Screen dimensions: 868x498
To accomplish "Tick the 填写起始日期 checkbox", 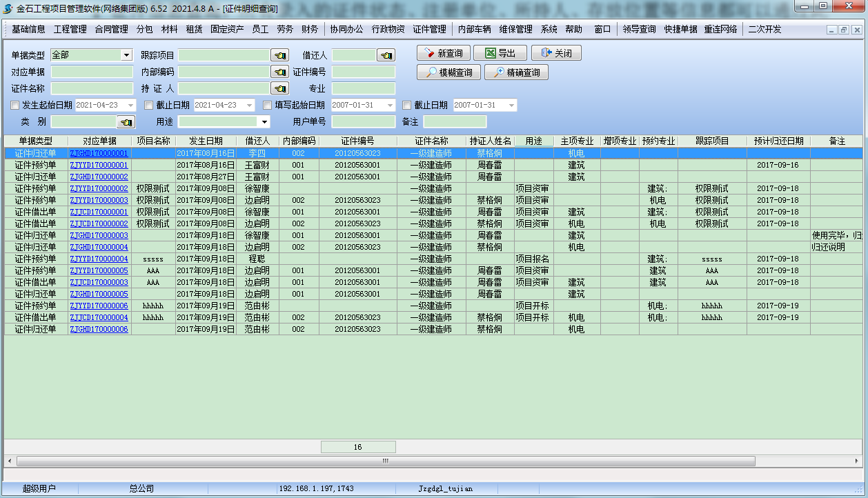I will point(268,106).
